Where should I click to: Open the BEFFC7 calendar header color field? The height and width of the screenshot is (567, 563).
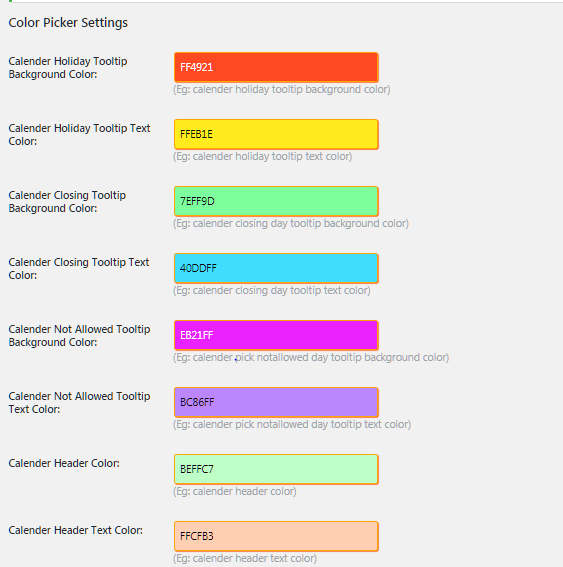[x=276, y=469]
